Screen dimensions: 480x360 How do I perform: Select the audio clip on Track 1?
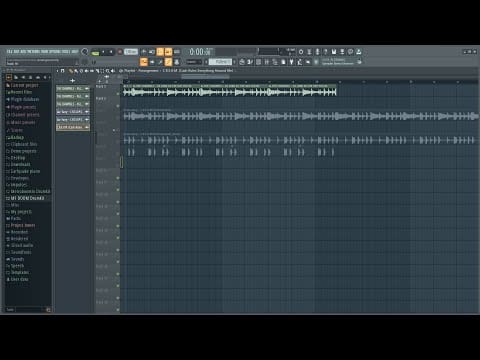tap(230, 91)
